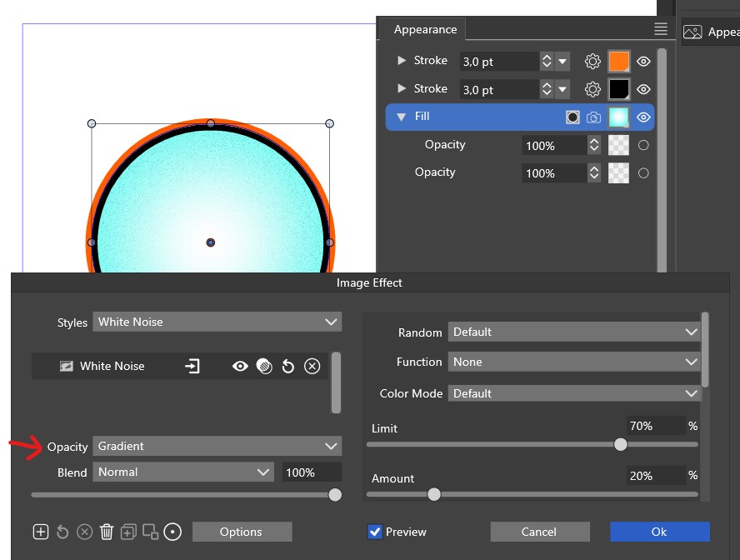Select the Appearance tab
Viewport: 740px width, 560px height.
coord(425,29)
